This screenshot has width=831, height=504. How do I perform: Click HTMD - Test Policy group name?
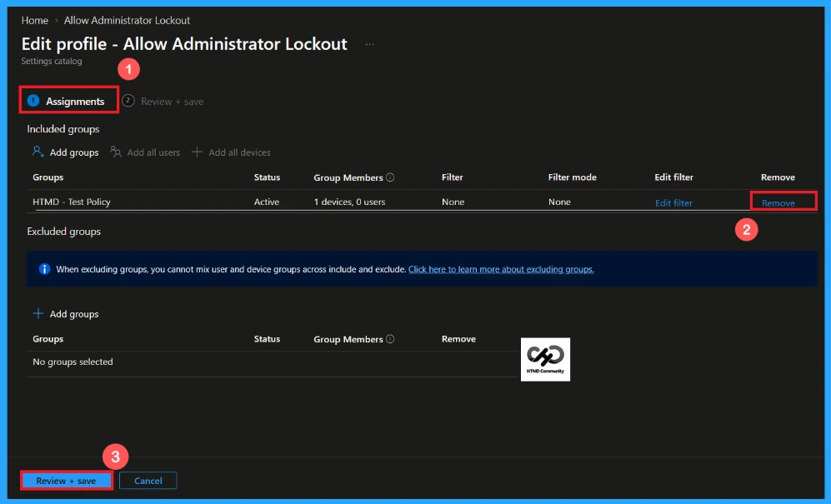tap(72, 202)
